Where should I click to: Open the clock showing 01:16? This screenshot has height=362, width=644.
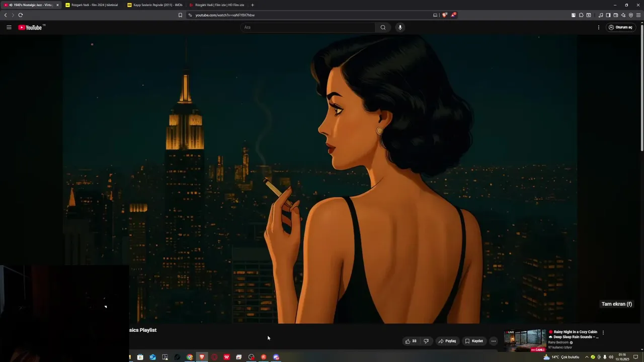coord(622,357)
